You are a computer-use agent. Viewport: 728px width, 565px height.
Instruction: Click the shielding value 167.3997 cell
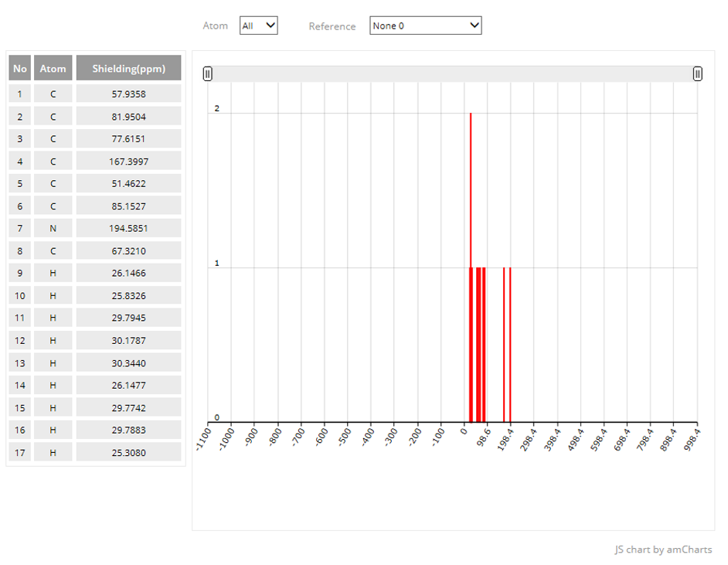coord(128,162)
